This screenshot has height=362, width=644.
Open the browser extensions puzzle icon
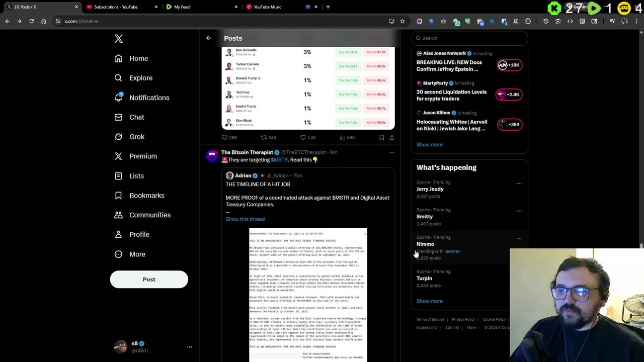click(x=528, y=21)
